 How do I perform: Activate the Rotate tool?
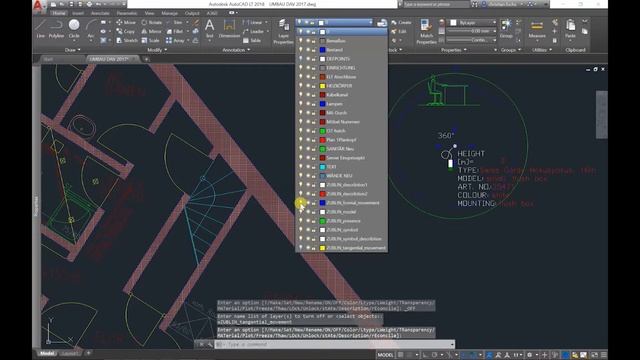[151, 22]
